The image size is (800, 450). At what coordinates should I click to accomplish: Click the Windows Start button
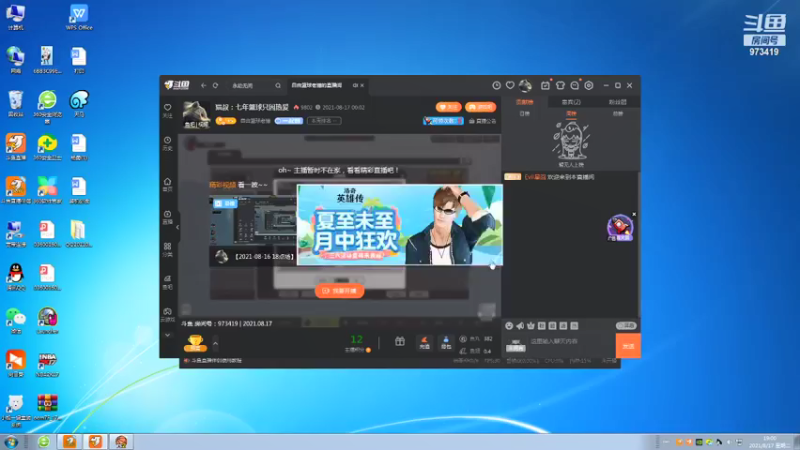[11, 442]
